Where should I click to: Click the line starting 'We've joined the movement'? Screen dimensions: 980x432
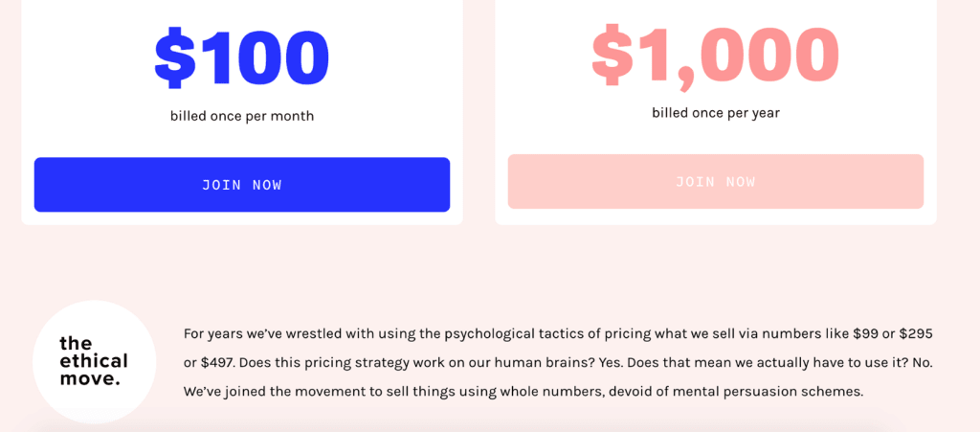(x=523, y=393)
